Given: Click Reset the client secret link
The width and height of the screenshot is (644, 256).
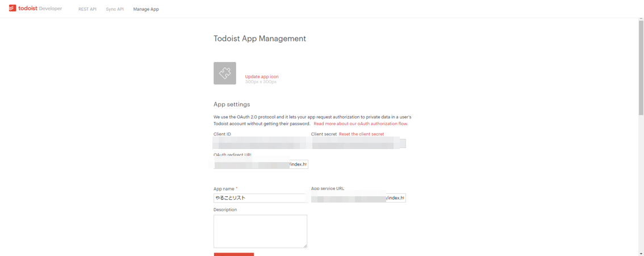Looking at the screenshot, I should 361,134.
